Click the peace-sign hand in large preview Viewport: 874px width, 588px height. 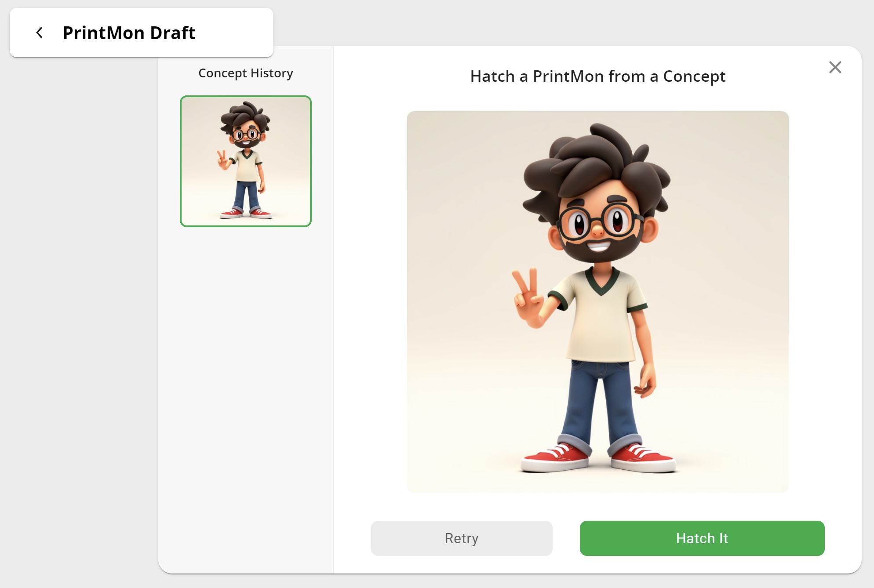[528, 299]
